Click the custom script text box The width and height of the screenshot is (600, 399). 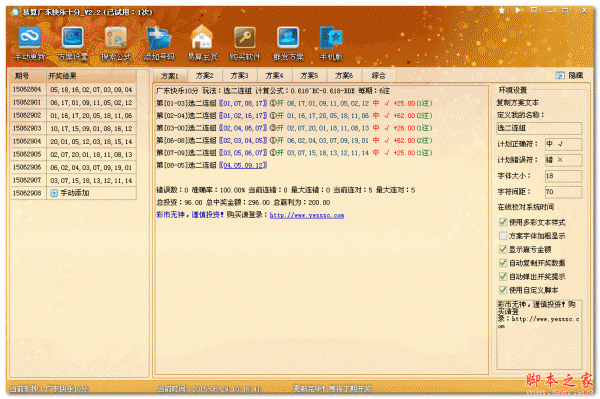539,334
